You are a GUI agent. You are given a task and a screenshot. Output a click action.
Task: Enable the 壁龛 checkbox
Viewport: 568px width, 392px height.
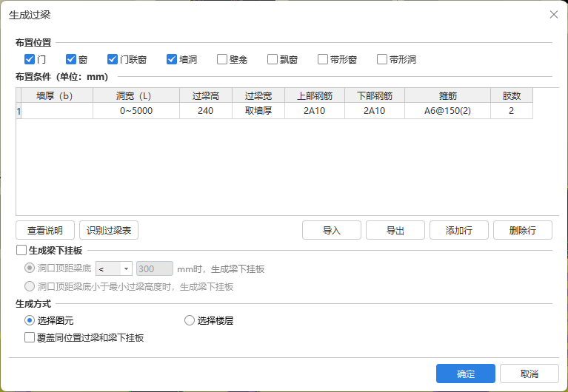[x=222, y=59]
